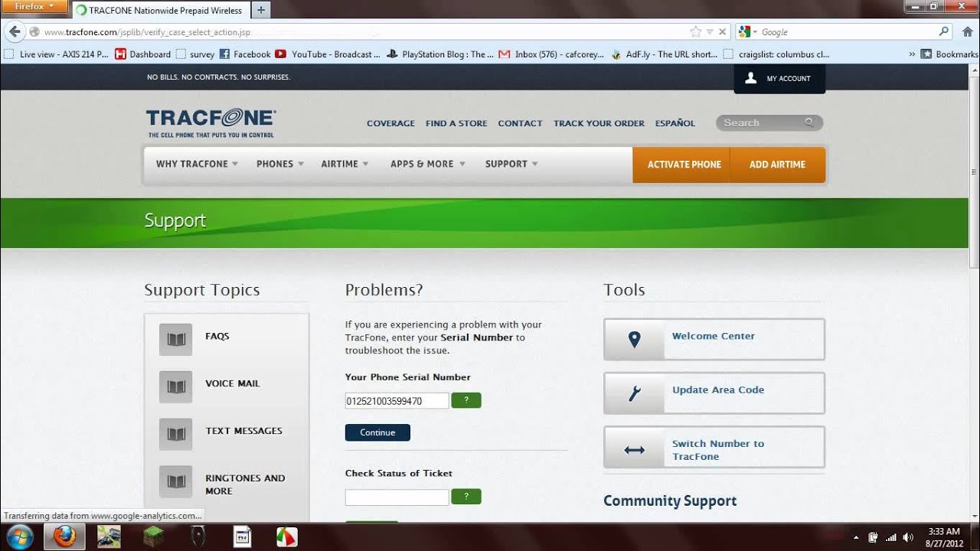980x551 pixels.
Task: Click the MY ACCOUNT user icon
Action: (751, 78)
